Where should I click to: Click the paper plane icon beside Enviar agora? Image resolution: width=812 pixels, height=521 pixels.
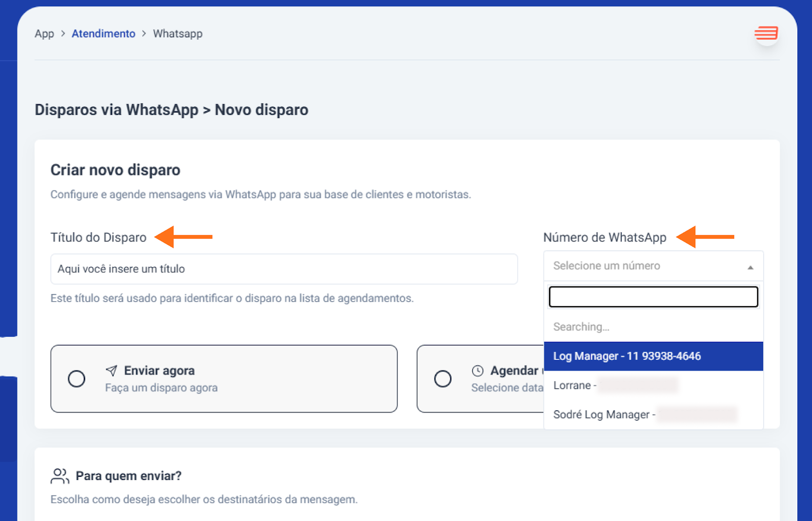coord(112,371)
